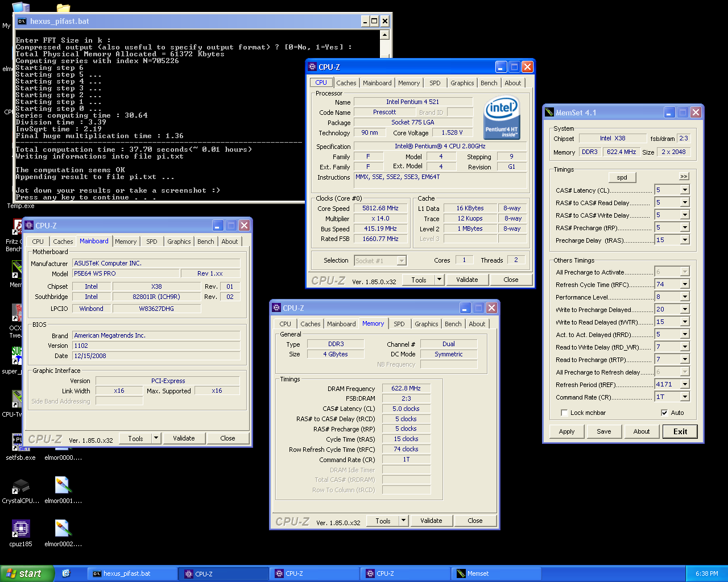728x582 pixels.
Task: Select the OCX Tweak desktop icon
Action: tap(18, 313)
